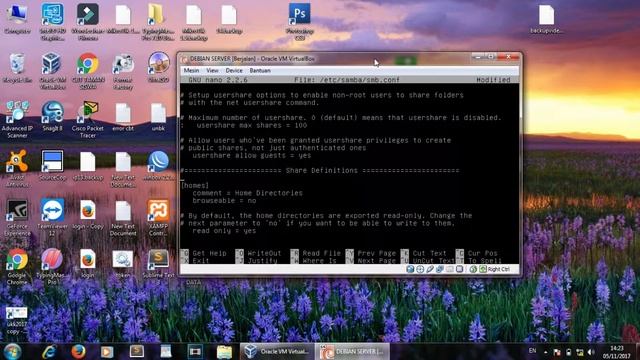Click the display status icon in VirtualBox

click(449, 269)
